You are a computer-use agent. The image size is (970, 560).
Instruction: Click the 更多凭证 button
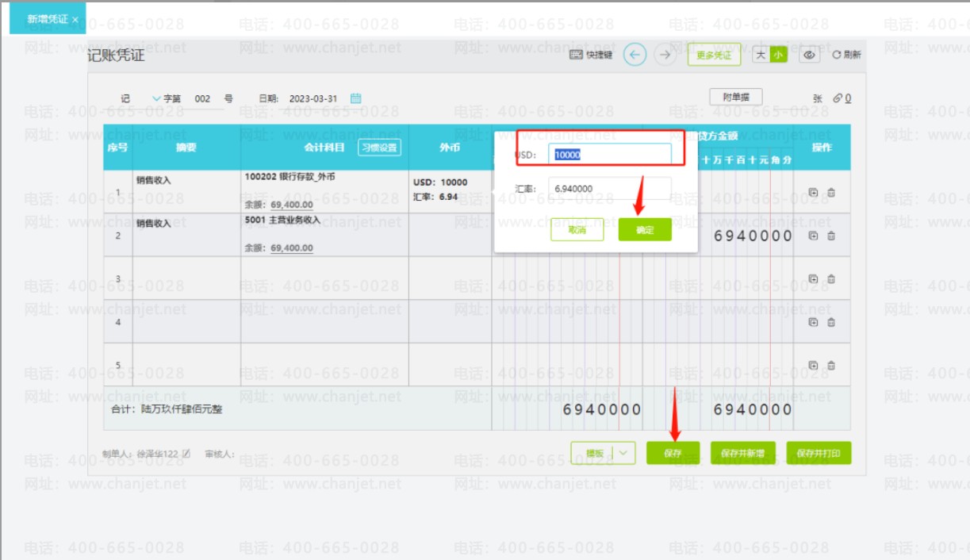click(x=714, y=55)
